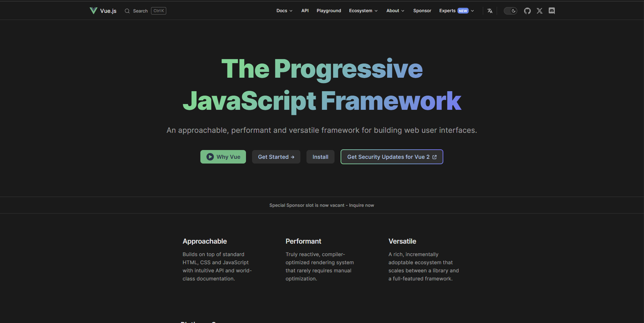Click the Why Vue button
This screenshot has width=644, height=323.
(x=223, y=157)
